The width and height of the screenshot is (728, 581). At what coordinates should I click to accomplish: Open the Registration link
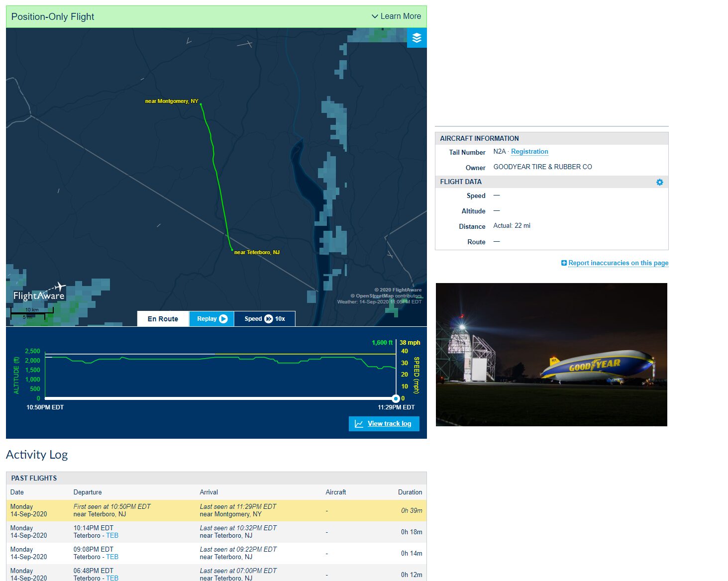[529, 152]
